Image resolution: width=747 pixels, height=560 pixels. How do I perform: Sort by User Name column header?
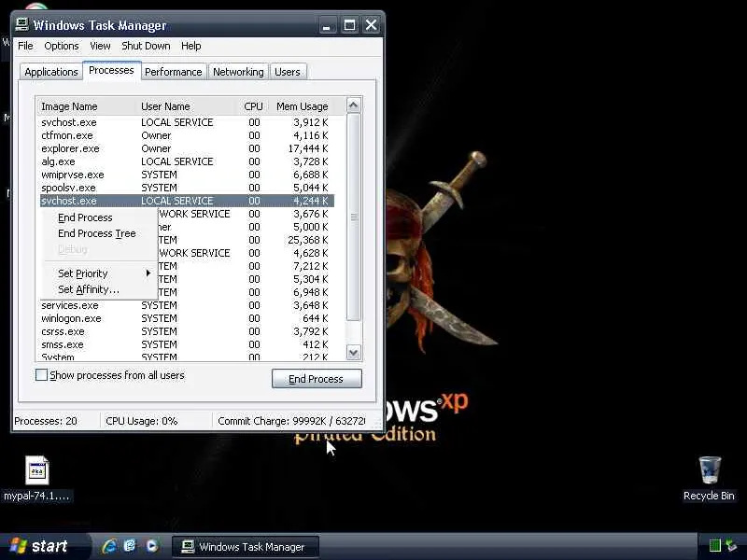click(186, 106)
